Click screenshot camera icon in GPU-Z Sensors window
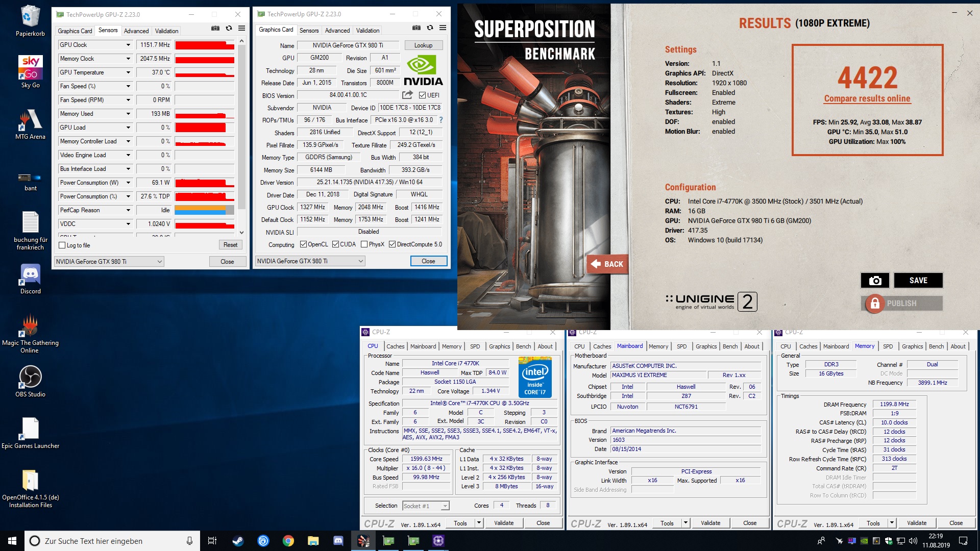The height and width of the screenshot is (551, 980). point(215,29)
